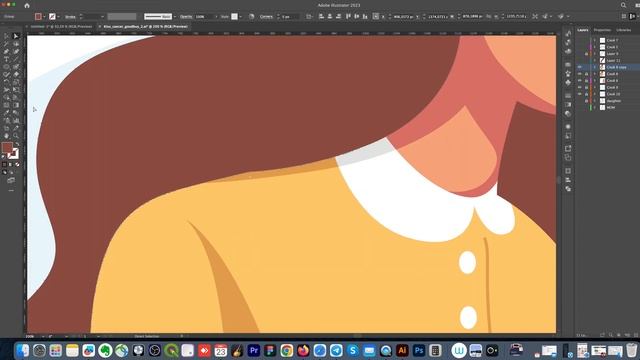The width and height of the screenshot is (640, 360).
Task: Expand the MOM layer contents
Action: coord(595,108)
